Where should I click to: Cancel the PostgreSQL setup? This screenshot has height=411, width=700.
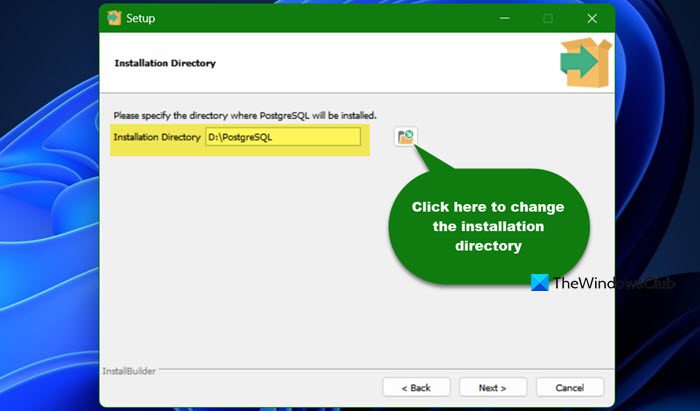coord(570,387)
